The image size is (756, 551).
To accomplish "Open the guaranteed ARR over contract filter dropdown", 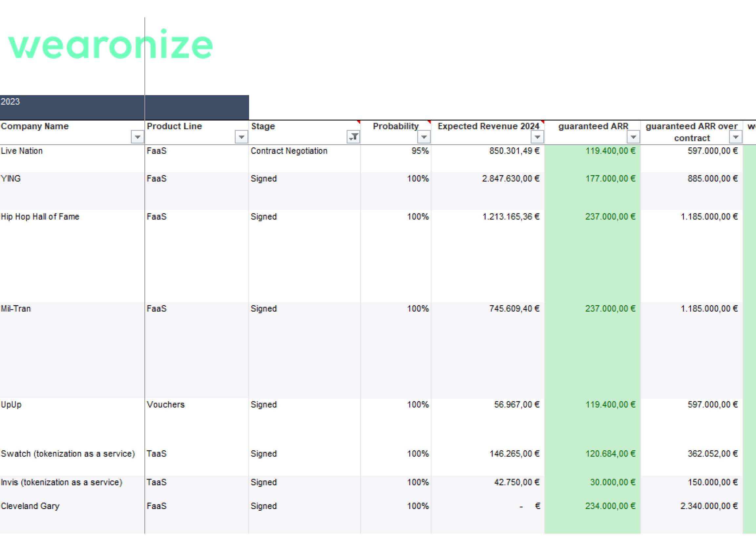I will point(735,137).
